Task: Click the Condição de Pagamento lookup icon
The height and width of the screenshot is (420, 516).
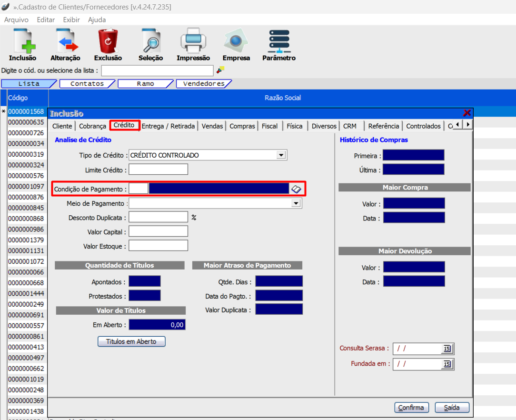Action: point(296,189)
